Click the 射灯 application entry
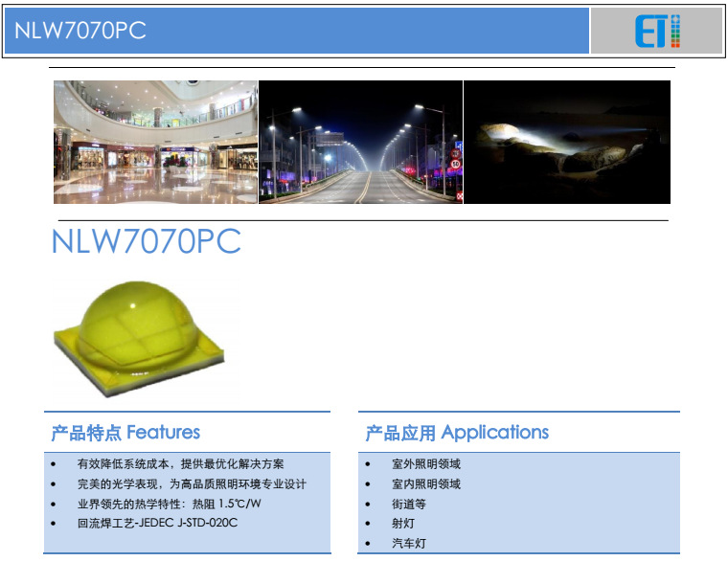The width and height of the screenshot is (728, 561). pyautogui.click(x=403, y=524)
